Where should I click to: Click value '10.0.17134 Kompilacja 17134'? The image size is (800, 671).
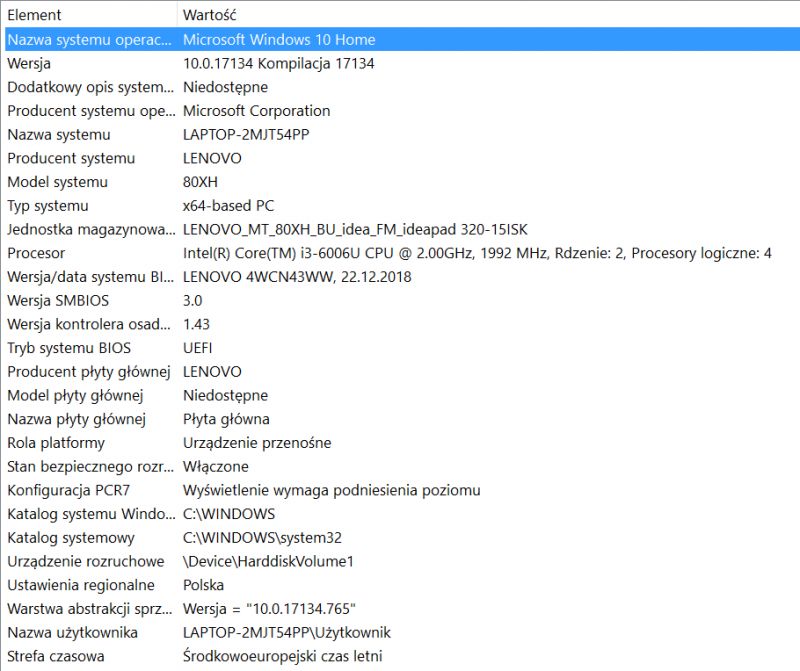pos(279,63)
